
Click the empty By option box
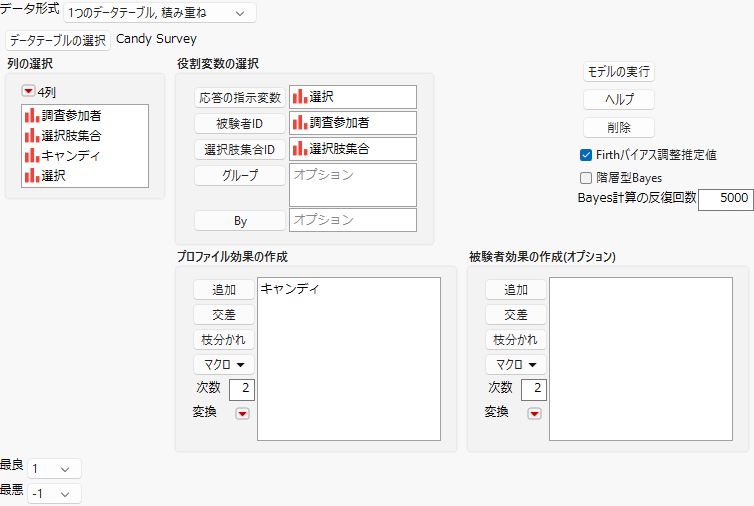click(x=352, y=220)
